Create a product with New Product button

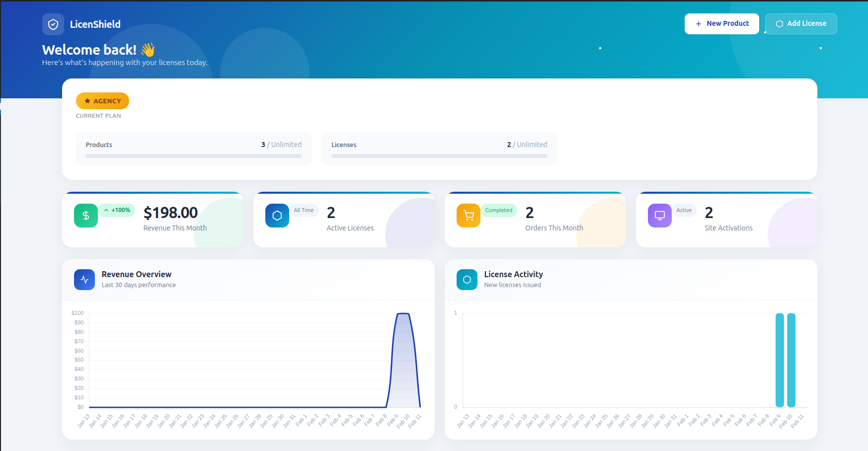[721, 24]
